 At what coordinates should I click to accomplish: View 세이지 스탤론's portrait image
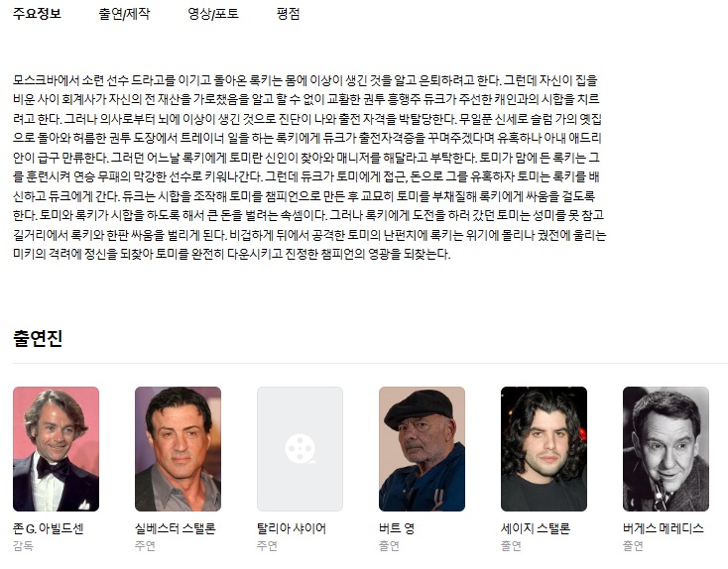pos(544,449)
